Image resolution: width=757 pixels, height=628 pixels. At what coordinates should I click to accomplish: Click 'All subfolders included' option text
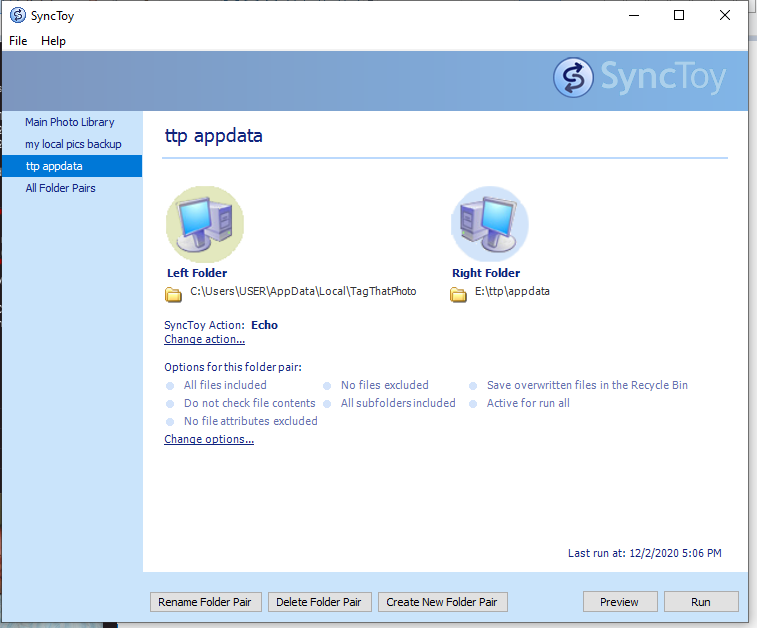[x=398, y=403]
